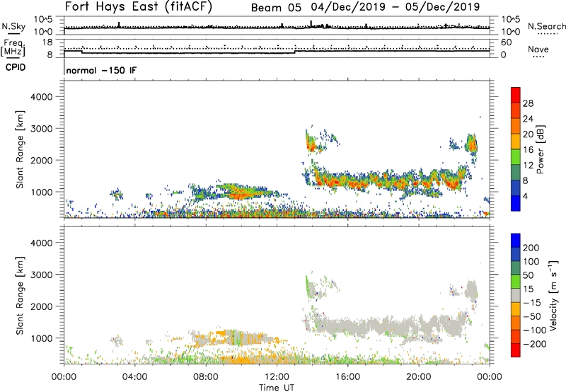This screenshot has height=392, width=566.
Task: Click the '60' label right of the frequency panel
Action: click(507, 42)
